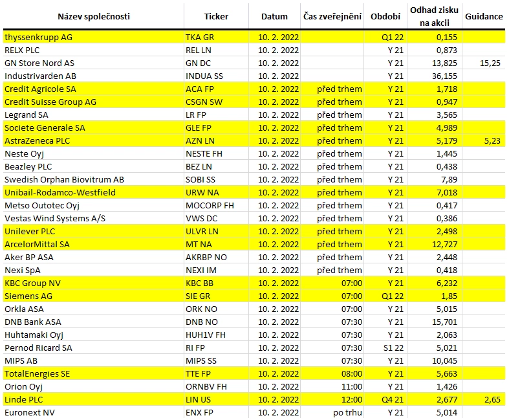Select the 'Beazley PLC' cell
The image size is (509, 420).
coord(94,166)
